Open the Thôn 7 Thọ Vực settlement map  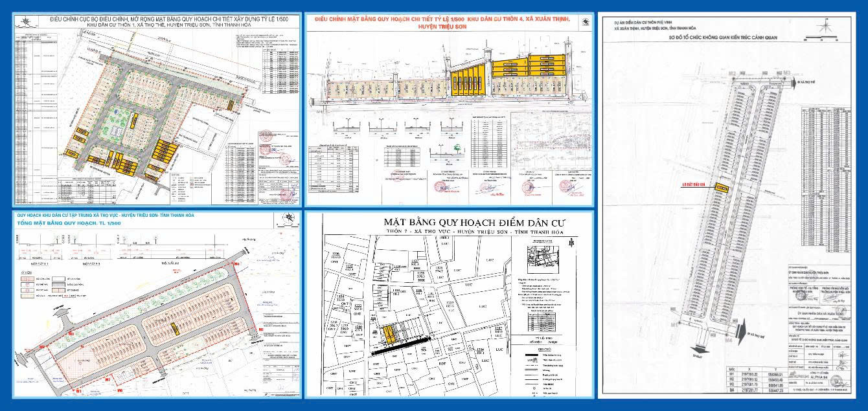point(449,304)
